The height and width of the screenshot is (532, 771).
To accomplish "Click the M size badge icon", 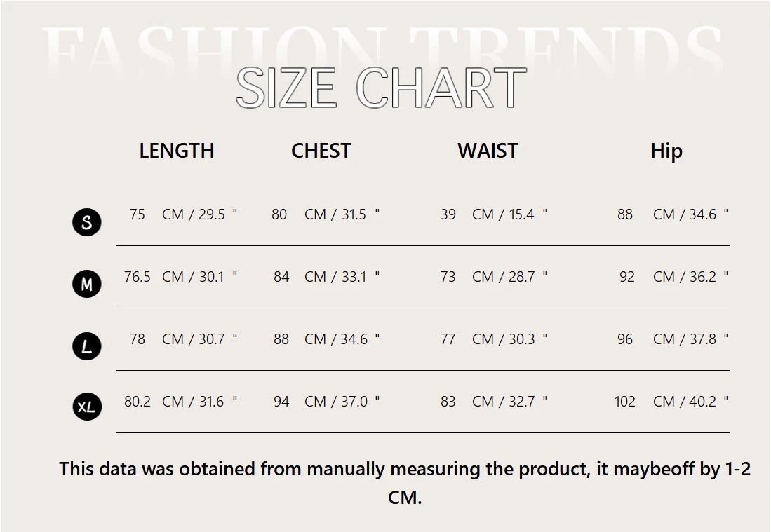I will pos(87,284).
